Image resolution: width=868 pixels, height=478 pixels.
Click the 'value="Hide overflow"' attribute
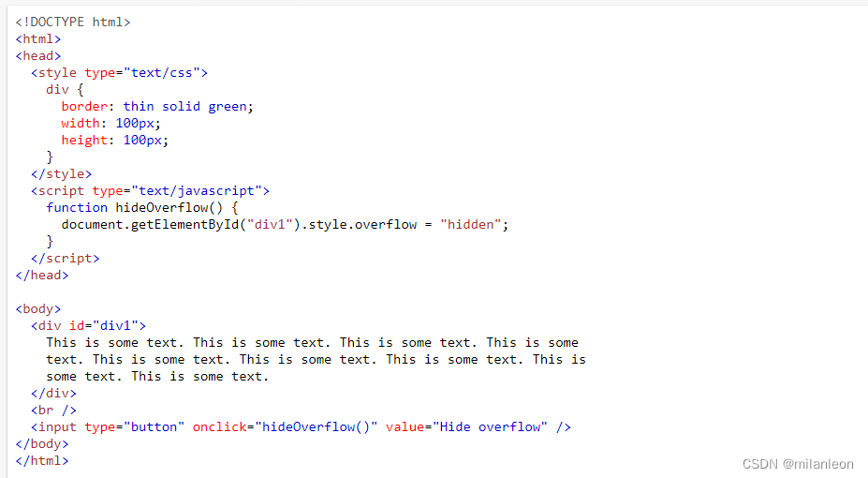[466, 427]
